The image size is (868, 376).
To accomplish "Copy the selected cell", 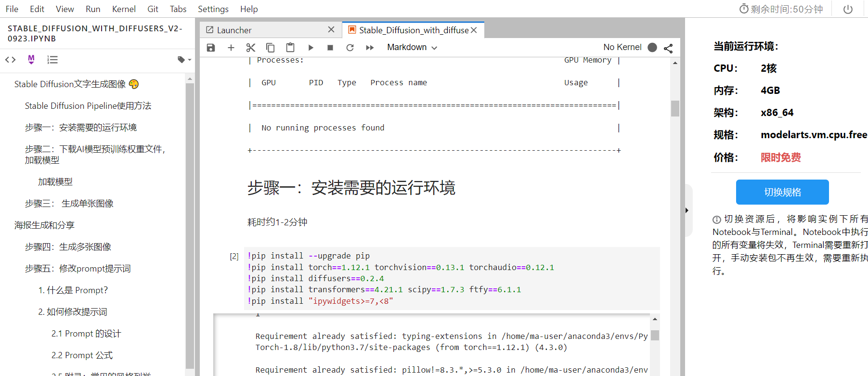I will pyautogui.click(x=271, y=48).
